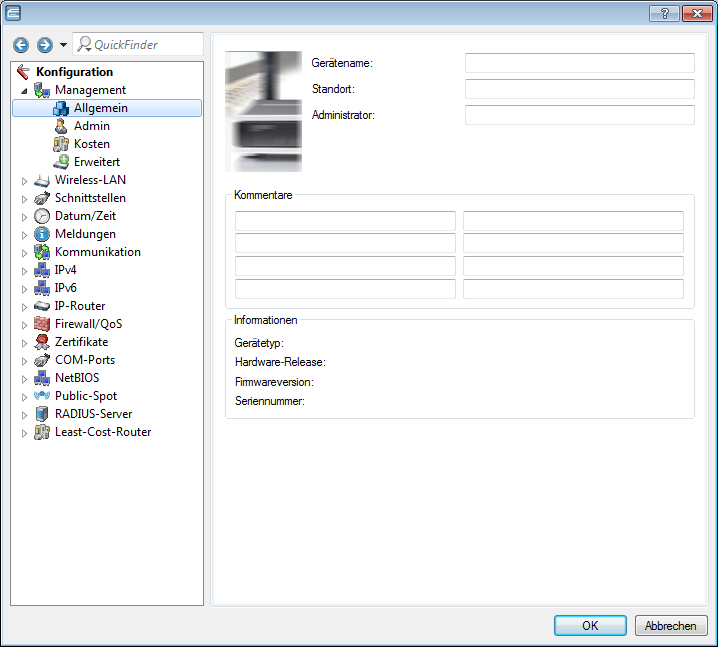718x647 pixels.
Task: Click the forward navigation arrow icon
Action: tap(44, 45)
